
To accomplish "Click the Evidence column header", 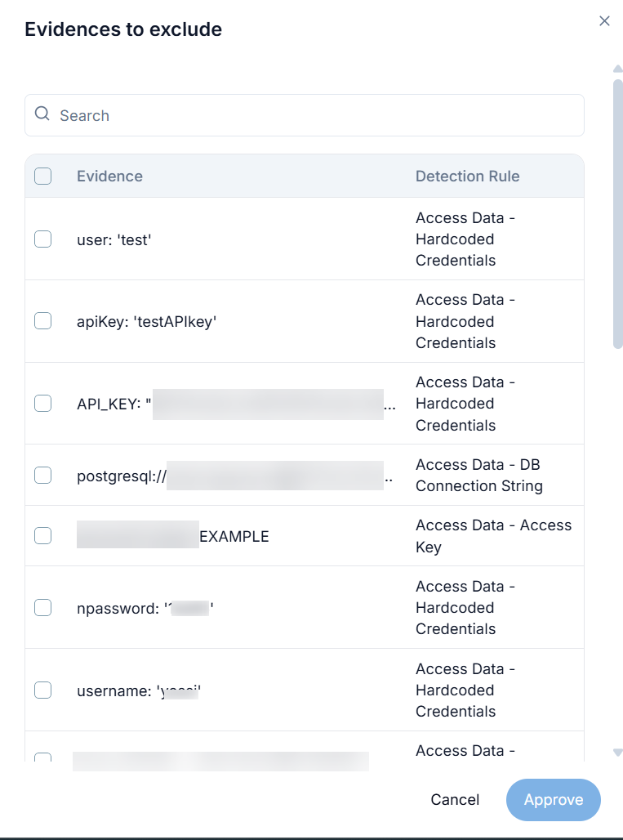I will pos(109,176).
